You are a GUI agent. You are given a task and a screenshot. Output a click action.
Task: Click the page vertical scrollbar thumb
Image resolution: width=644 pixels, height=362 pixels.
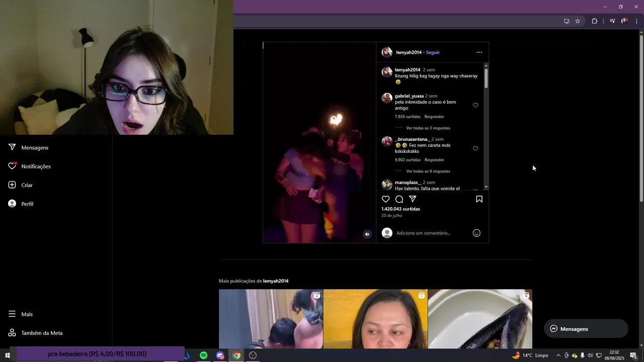coord(641,119)
